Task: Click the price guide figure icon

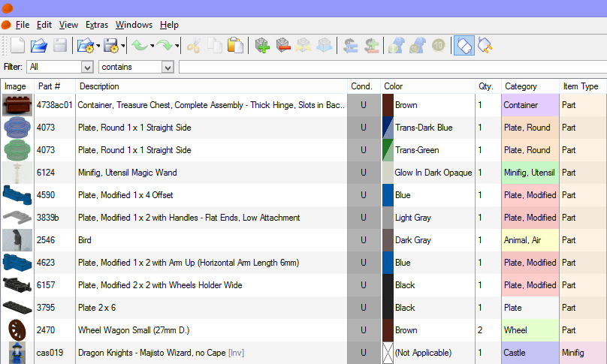Action: click(x=397, y=46)
